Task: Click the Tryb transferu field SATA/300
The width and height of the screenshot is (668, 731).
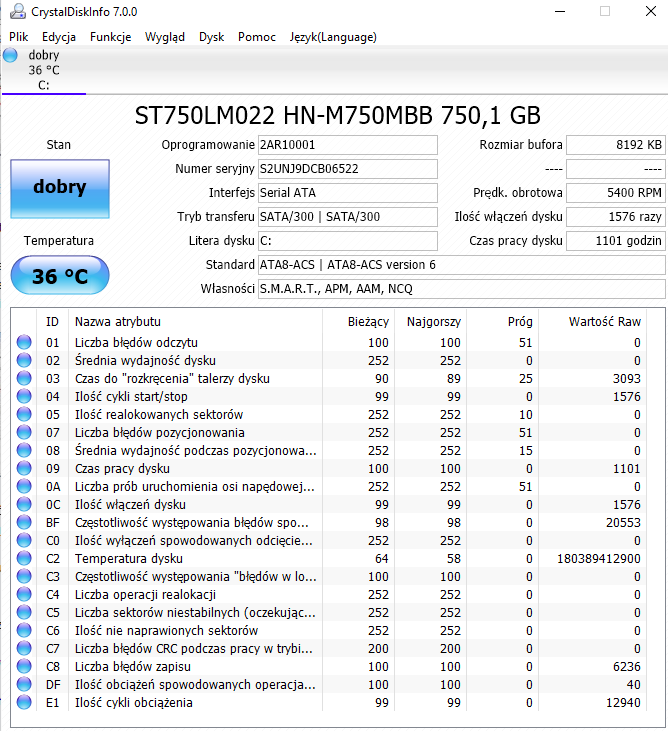Action: [x=348, y=217]
